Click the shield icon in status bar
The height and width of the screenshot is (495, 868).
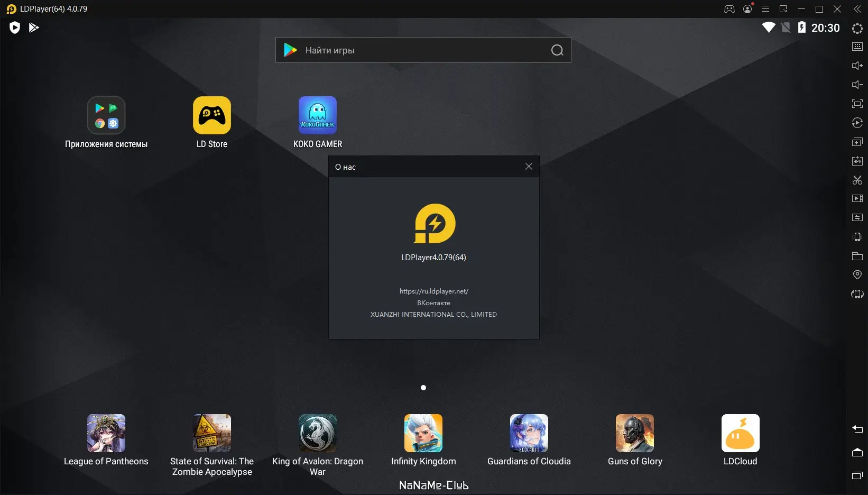[15, 27]
